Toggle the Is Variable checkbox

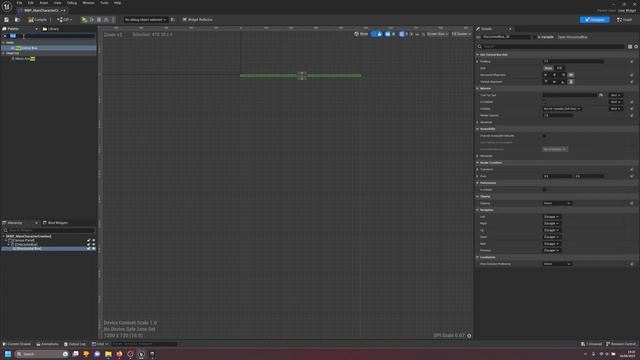535,37
